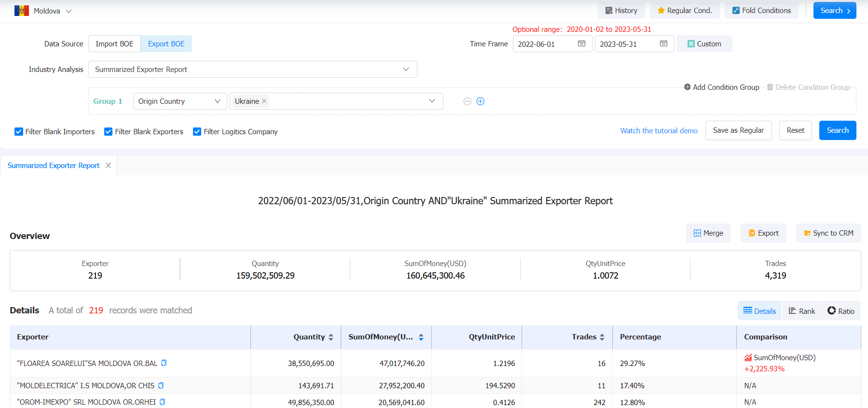
Task: Sort by Trades column
Action: coord(602,337)
